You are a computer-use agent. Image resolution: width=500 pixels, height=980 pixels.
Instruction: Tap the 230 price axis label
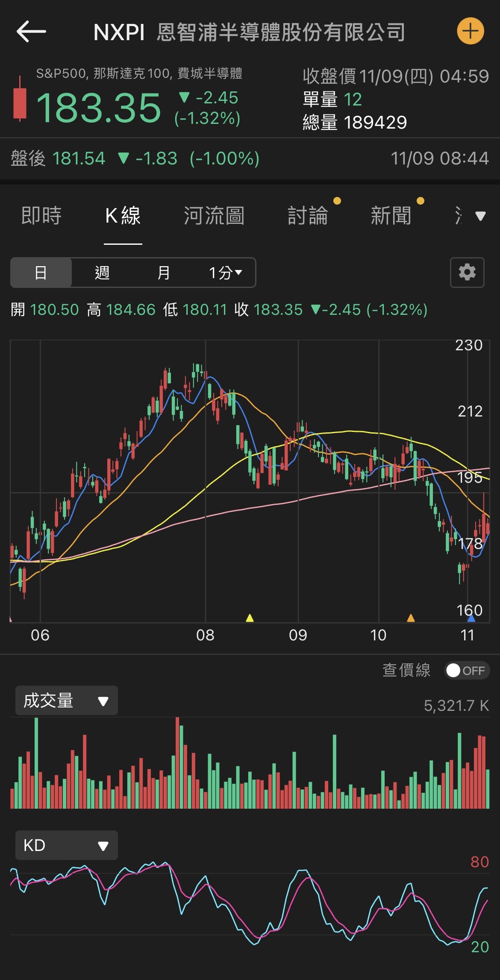469,345
